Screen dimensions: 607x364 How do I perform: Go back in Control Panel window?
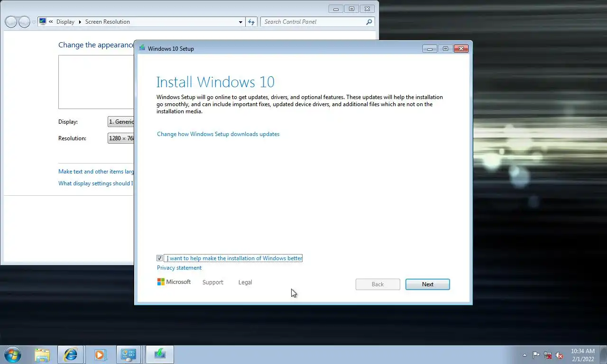[x=10, y=22]
